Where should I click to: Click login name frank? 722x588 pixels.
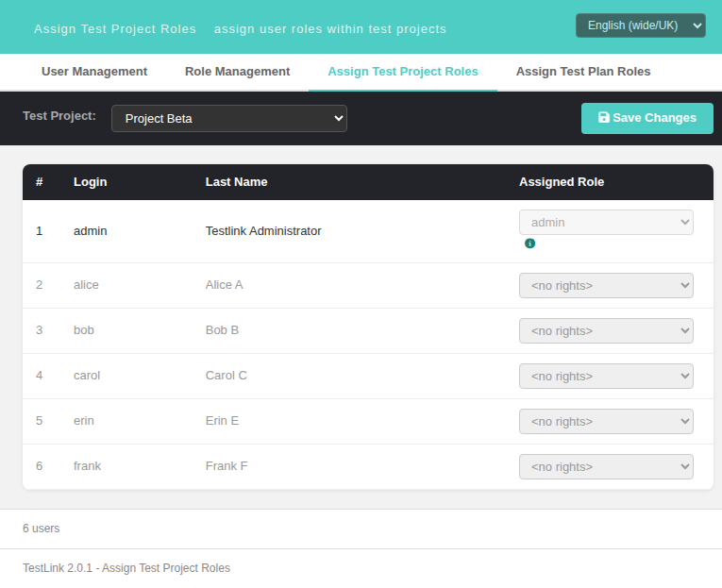(x=87, y=466)
